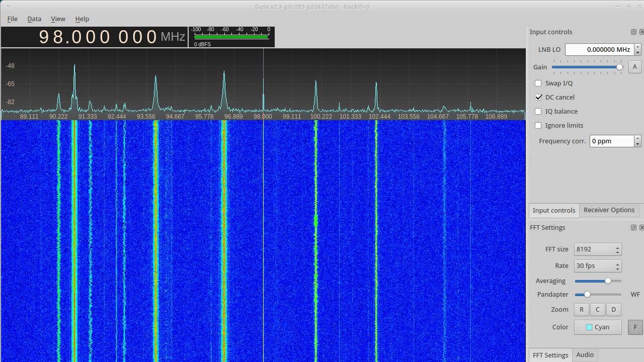Image resolution: width=644 pixels, height=362 pixels.
Task: Open the File menu
Action: (x=13, y=19)
